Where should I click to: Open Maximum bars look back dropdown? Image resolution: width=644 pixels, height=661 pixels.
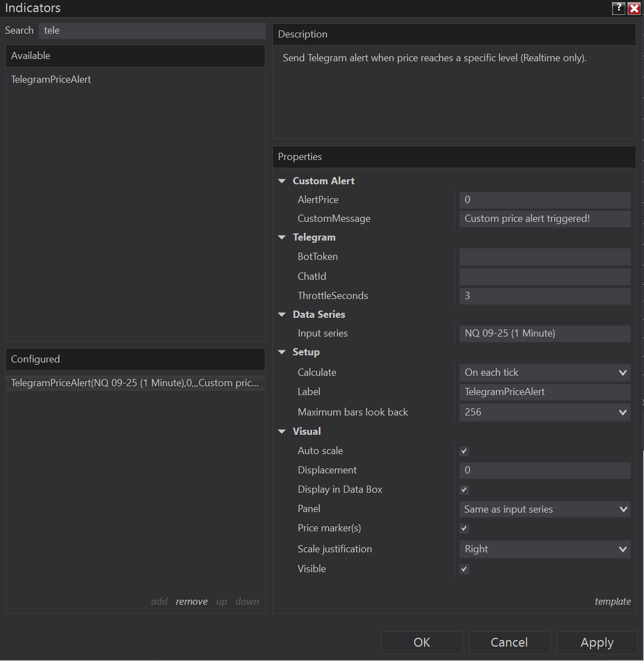[x=545, y=412]
